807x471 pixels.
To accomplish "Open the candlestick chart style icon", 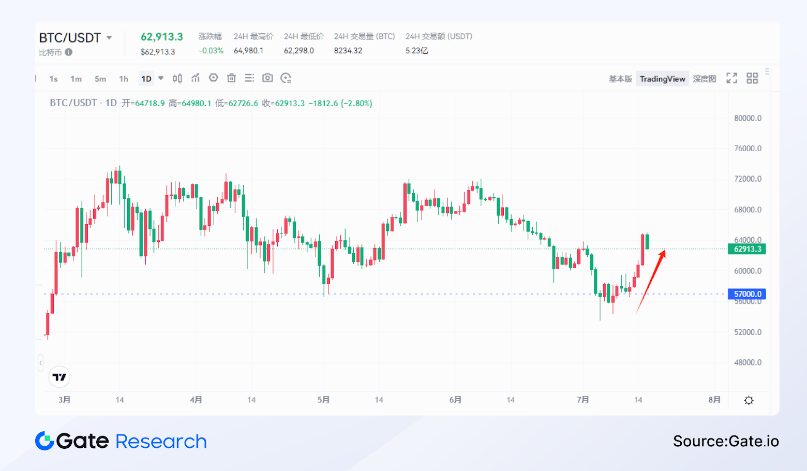I will click(x=177, y=78).
